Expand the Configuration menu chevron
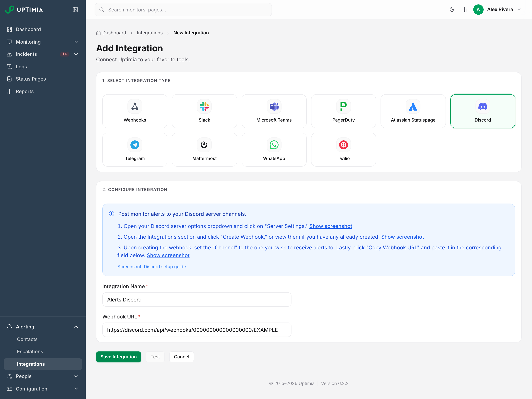 (76, 389)
